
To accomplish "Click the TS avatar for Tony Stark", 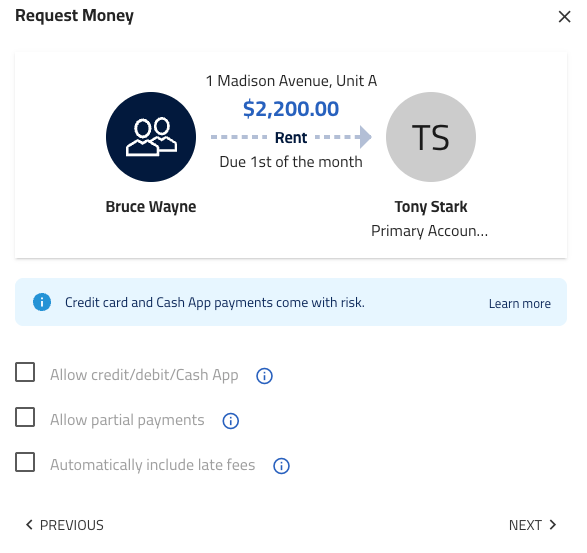I will (431, 137).
